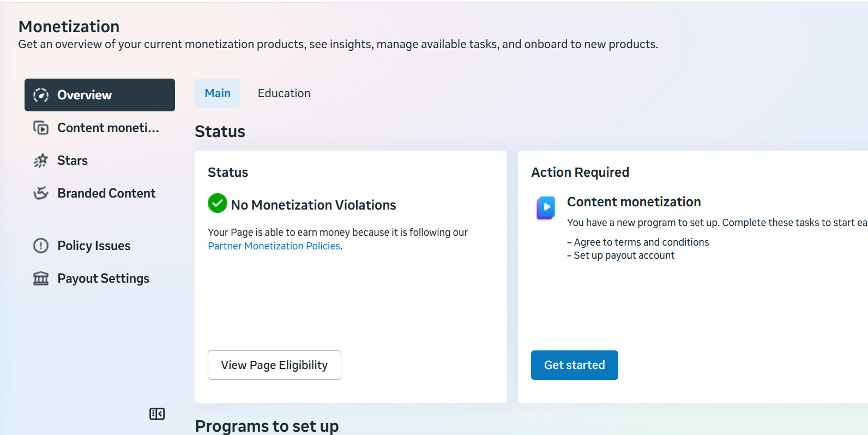The height and width of the screenshot is (435, 868).
Task: Click the green No Violations checkmark icon
Action: [218, 203]
